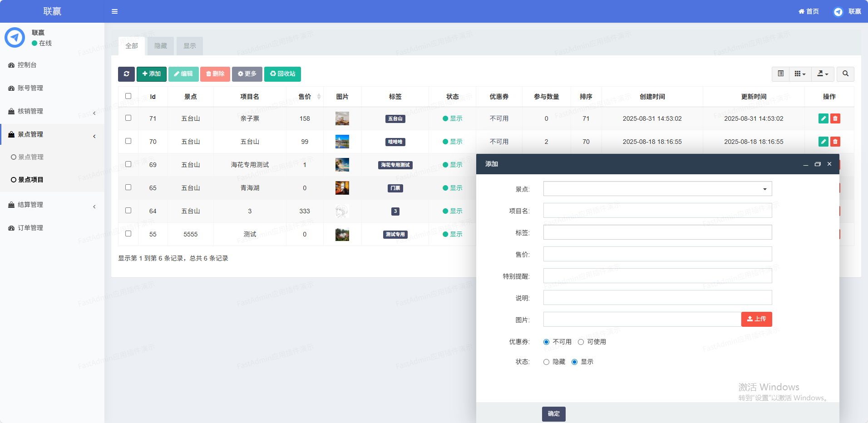The height and width of the screenshot is (423, 868).
Task: Click the refresh table icon button
Action: pyautogui.click(x=126, y=74)
